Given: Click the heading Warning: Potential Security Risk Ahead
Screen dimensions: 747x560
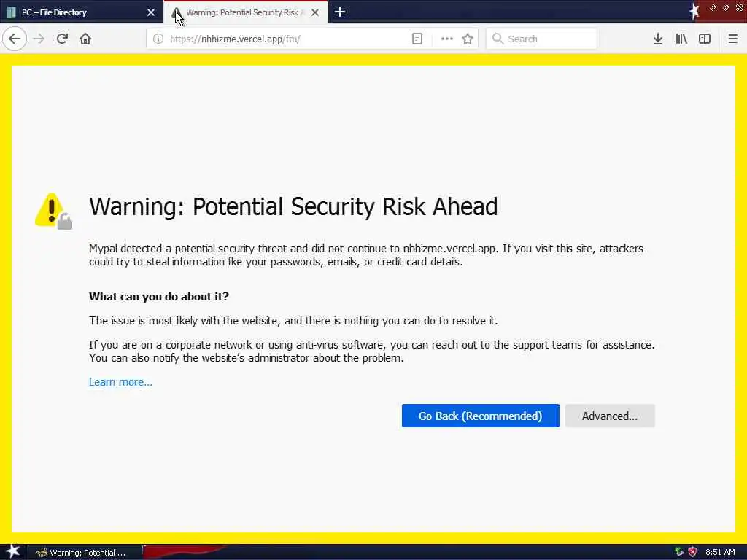Looking at the screenshot, I should pyautogui.click(x=293, y=206).
